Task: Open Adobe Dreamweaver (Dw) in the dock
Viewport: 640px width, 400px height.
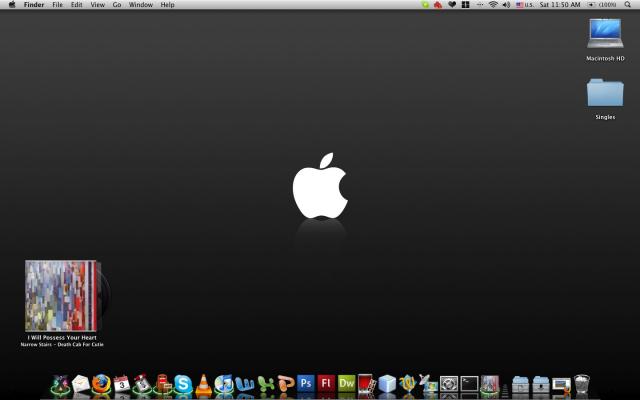Action: click(347, 384)
